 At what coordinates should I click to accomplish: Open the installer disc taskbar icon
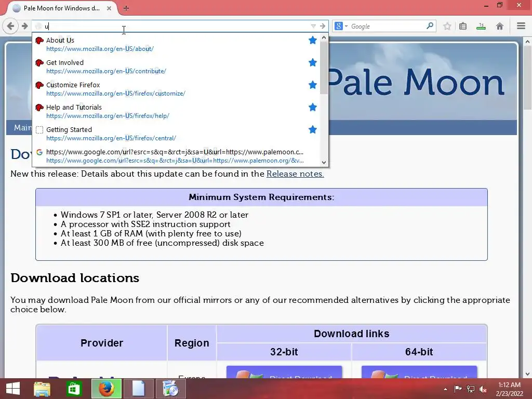pos(170,389)
